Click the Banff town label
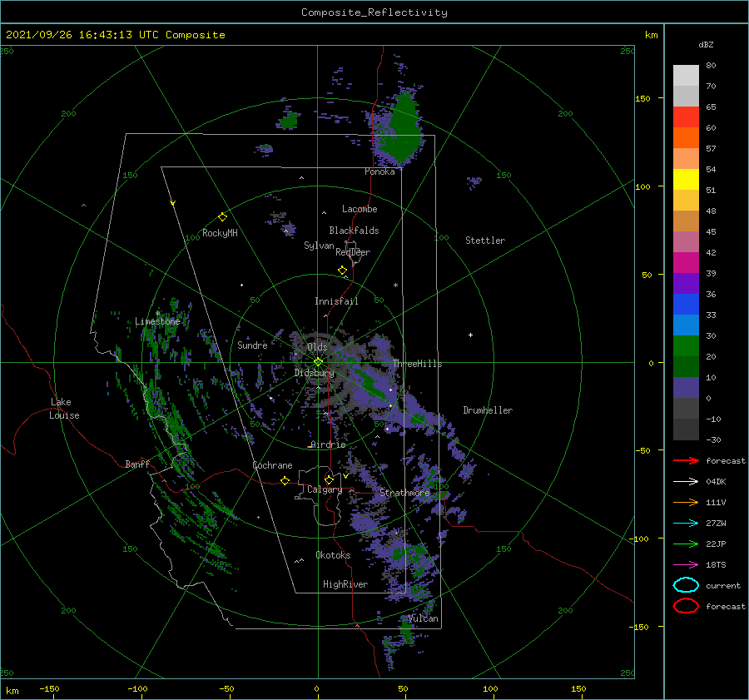Screen dimensions: 749x700 [x=137, y=464]
